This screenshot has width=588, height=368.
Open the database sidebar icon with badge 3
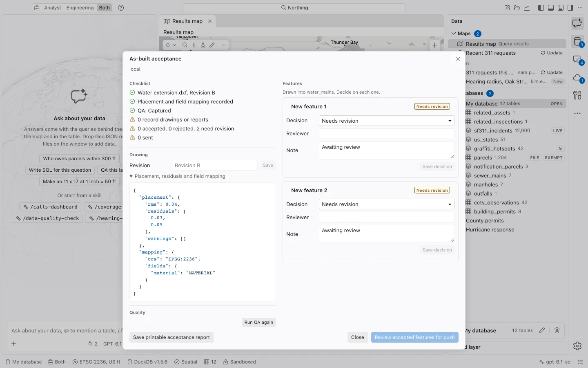click(577, 41)
